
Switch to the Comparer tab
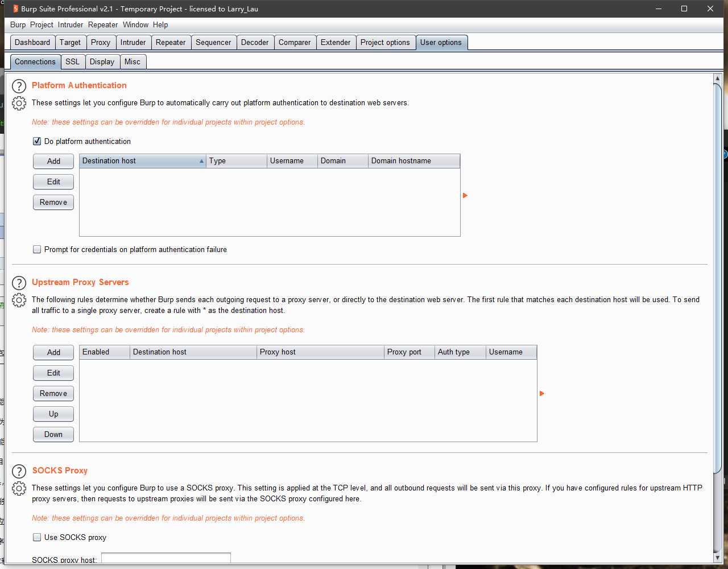295,43
